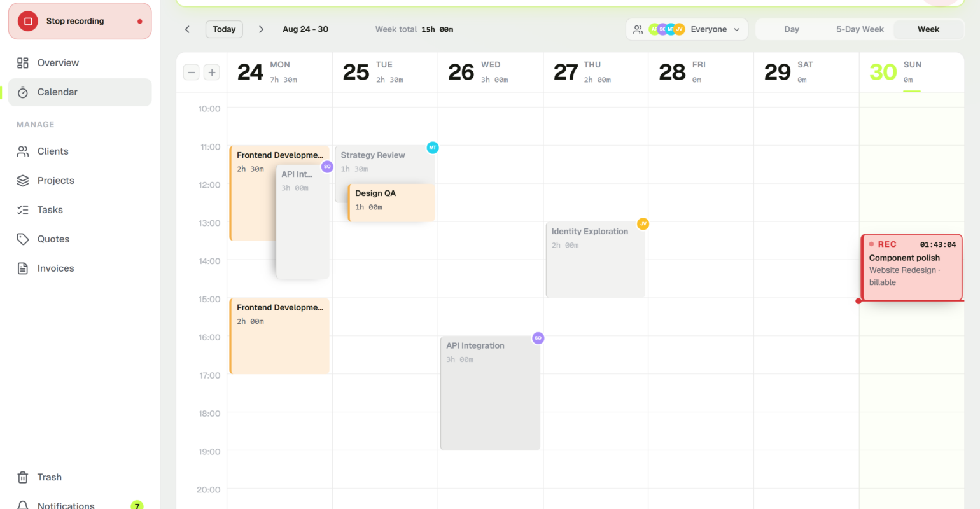
Task: Zoom out calendar with minus button
Action: click(x=192, y=73)
